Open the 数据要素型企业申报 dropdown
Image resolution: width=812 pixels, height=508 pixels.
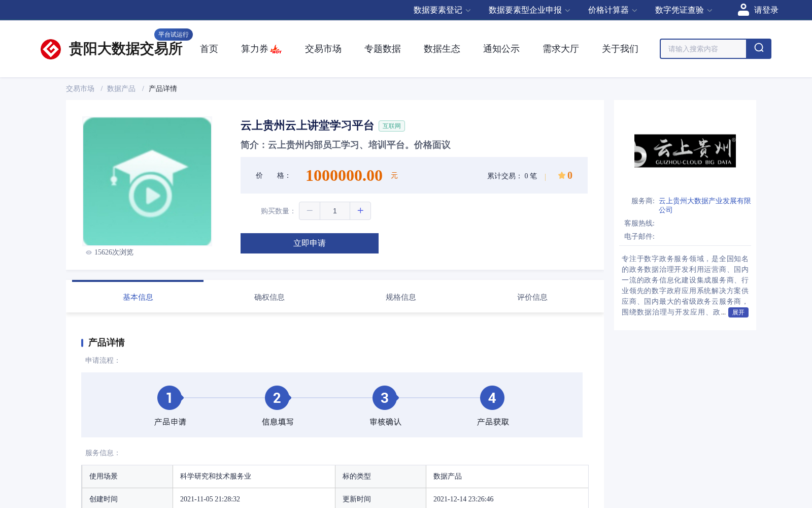[529, 10]
